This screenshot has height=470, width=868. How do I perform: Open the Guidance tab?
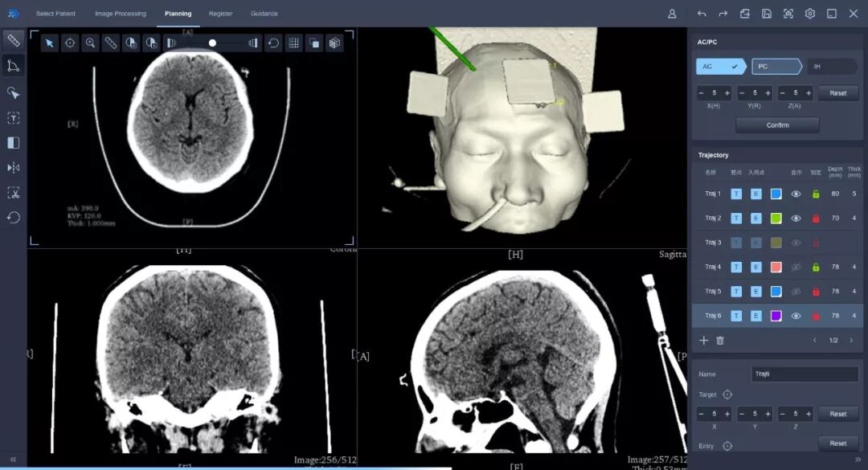tap(264, 14)
